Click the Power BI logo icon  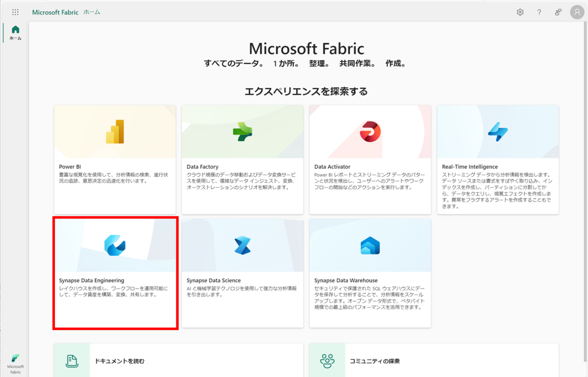115,132
